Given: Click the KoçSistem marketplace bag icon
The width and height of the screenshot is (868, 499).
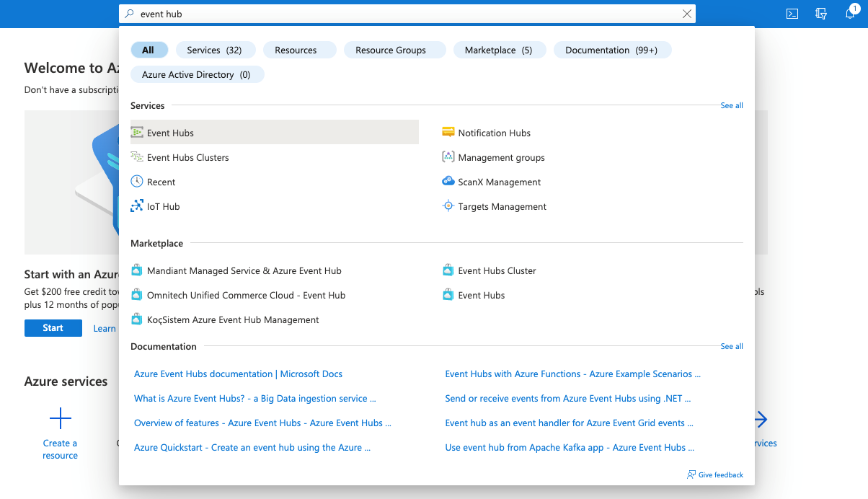Looking at the screenshot, I should [137, 319].
